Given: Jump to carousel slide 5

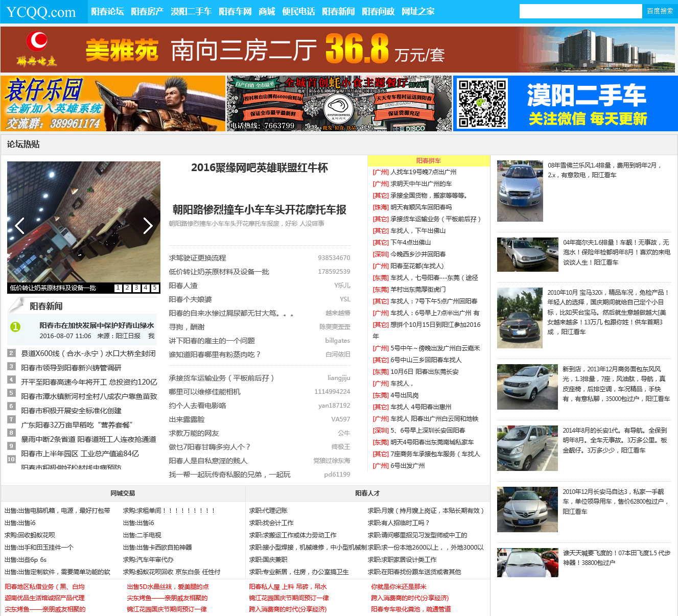Looking at the screenshot, I should [155, 288].
